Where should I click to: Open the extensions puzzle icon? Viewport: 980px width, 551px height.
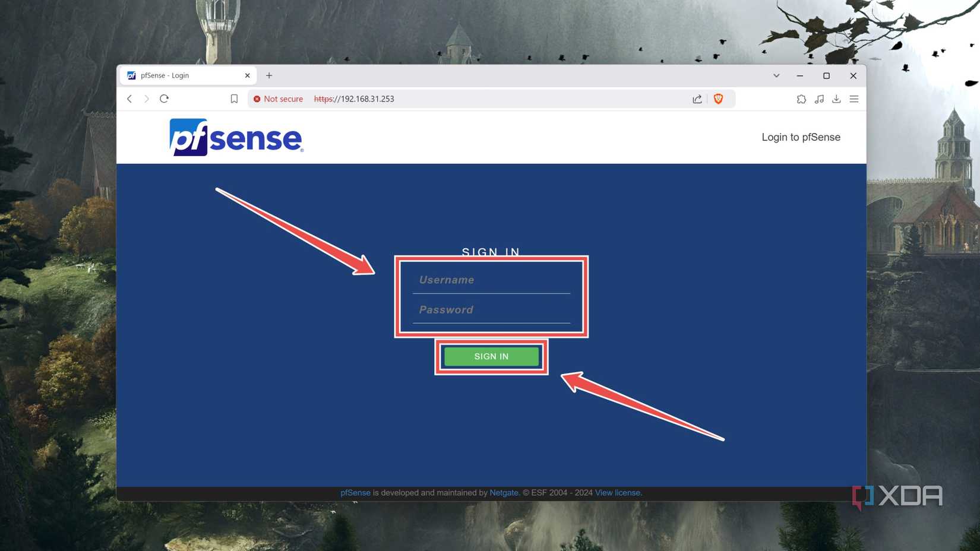(x=801, y=99)
